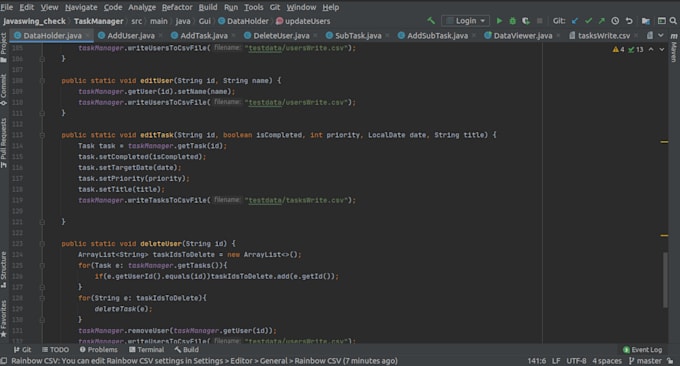The height and width of the screenshot is (366, 680).
Task: Run with coverage using the shield icon
Action: point(526,21)
